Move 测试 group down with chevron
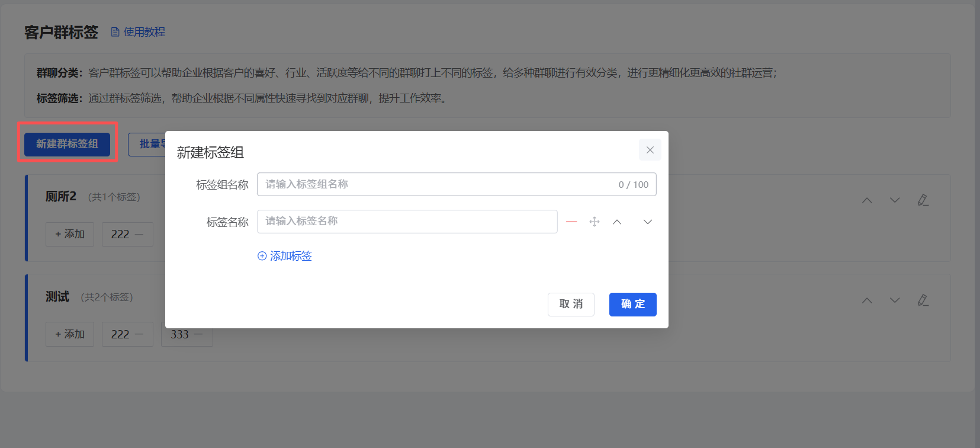The width and height of the screenshot is (980, 448). [x=895, y=300]
